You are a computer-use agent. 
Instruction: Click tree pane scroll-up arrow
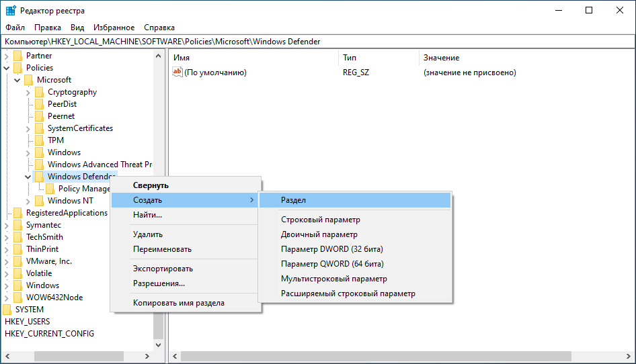coord(158,56)
